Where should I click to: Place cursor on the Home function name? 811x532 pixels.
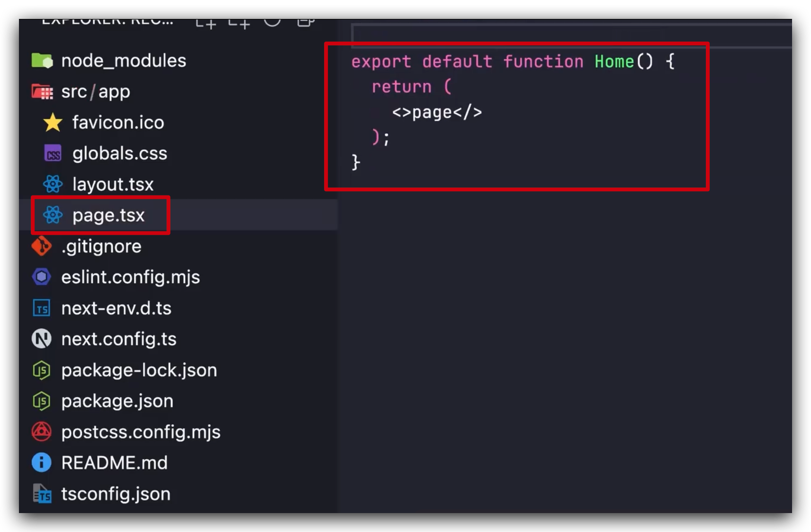click(614, 62)
